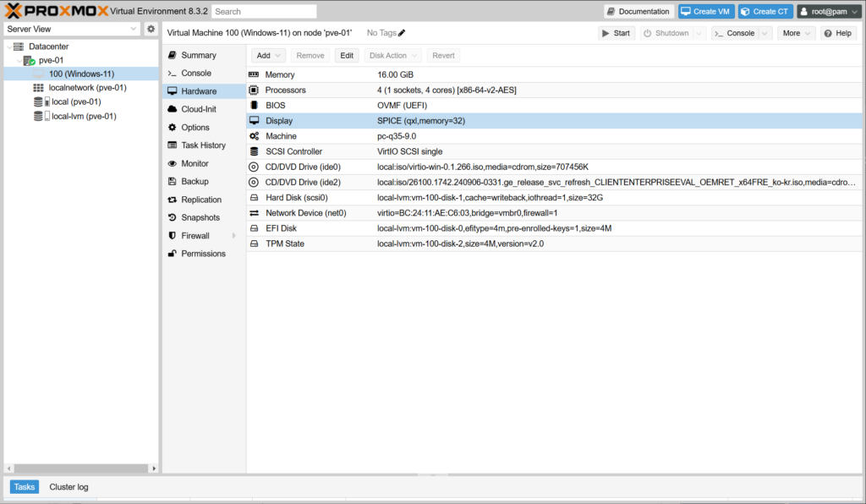Screen dimensions: 866x504
Task: Expand the Add hardware dropdown
Action: click(x=269, y=55)
